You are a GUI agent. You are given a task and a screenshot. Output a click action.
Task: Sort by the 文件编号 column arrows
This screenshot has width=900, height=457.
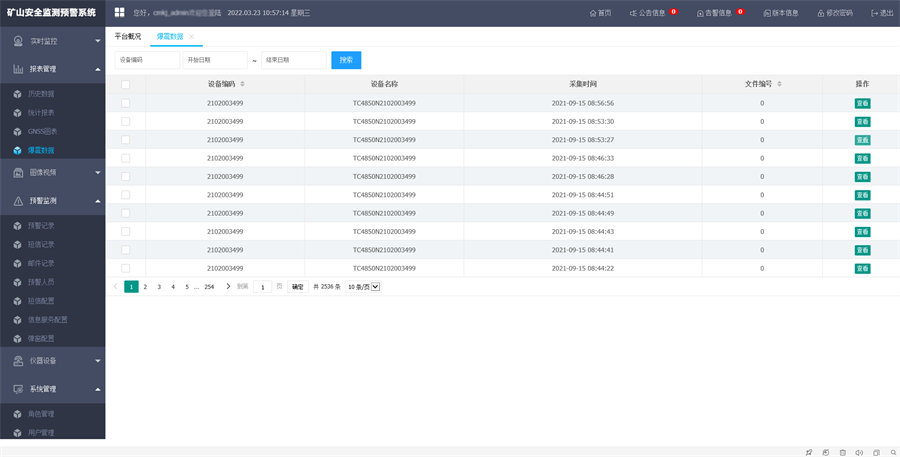[x=779, y=84]
